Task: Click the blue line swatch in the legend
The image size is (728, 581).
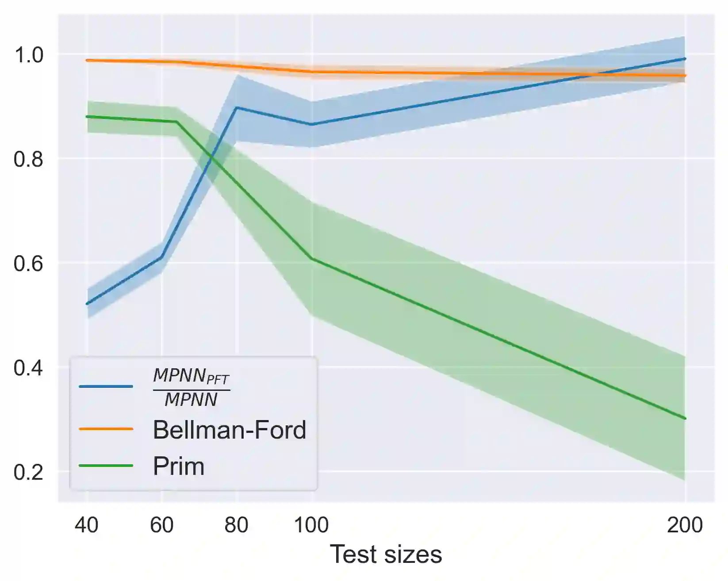Action: pyautogui.click(x=106, y=386)
